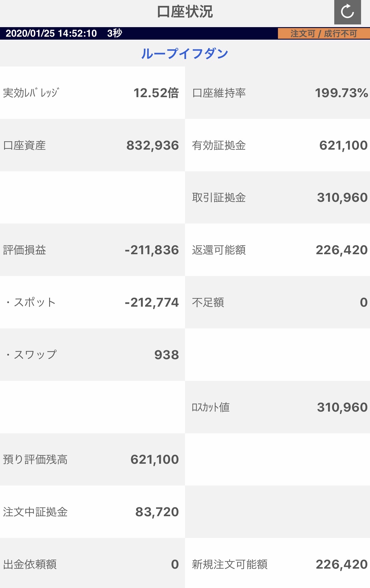Screen dimensions: 370x588
Task: Select the 口座資産 label
Action: (24, 145)
